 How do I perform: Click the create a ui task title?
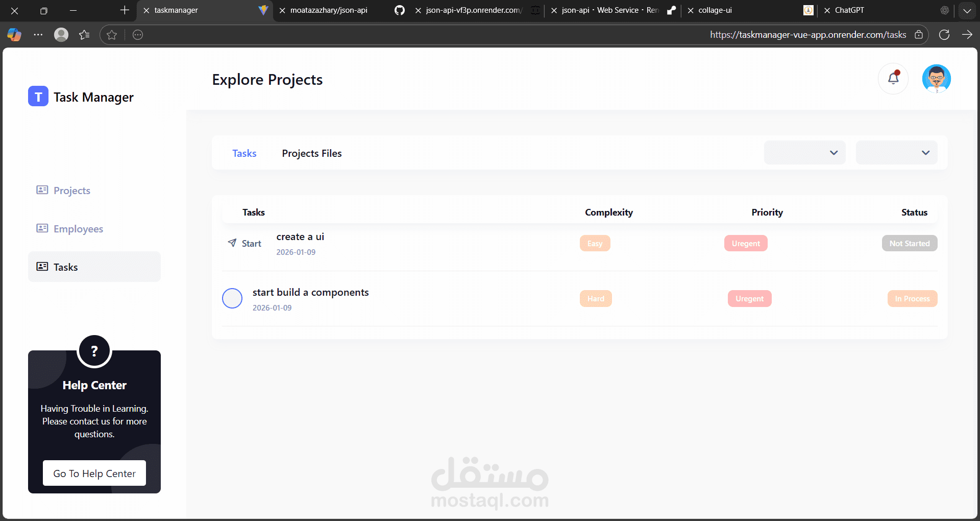pos(300,236)
